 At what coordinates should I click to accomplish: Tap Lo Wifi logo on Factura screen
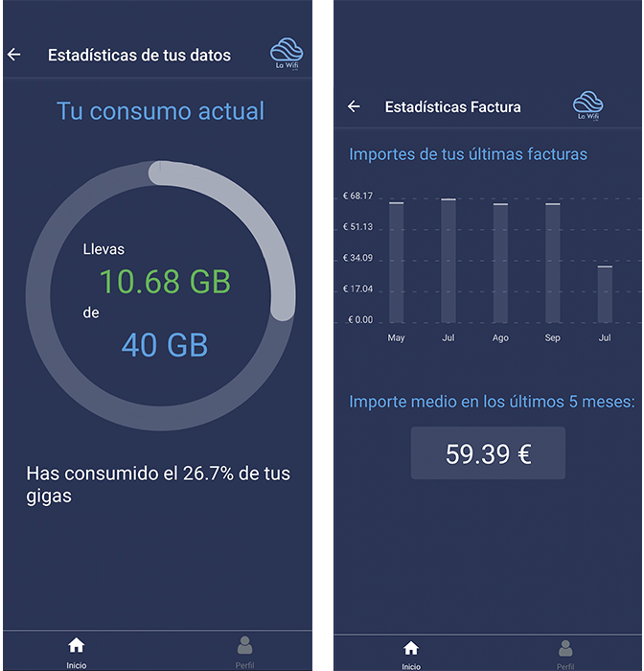587,105
